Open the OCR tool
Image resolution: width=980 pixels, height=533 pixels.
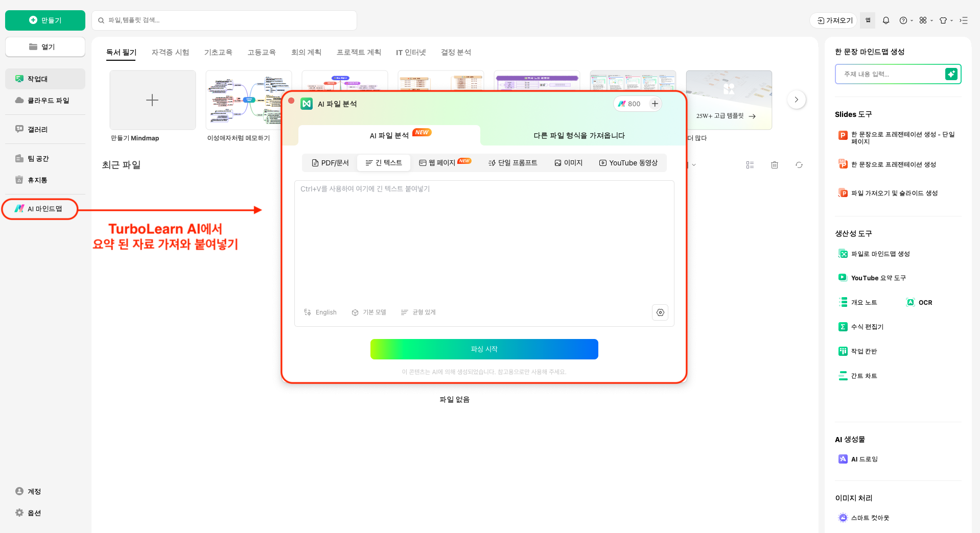pyautogui.click(x=919, y=302)
